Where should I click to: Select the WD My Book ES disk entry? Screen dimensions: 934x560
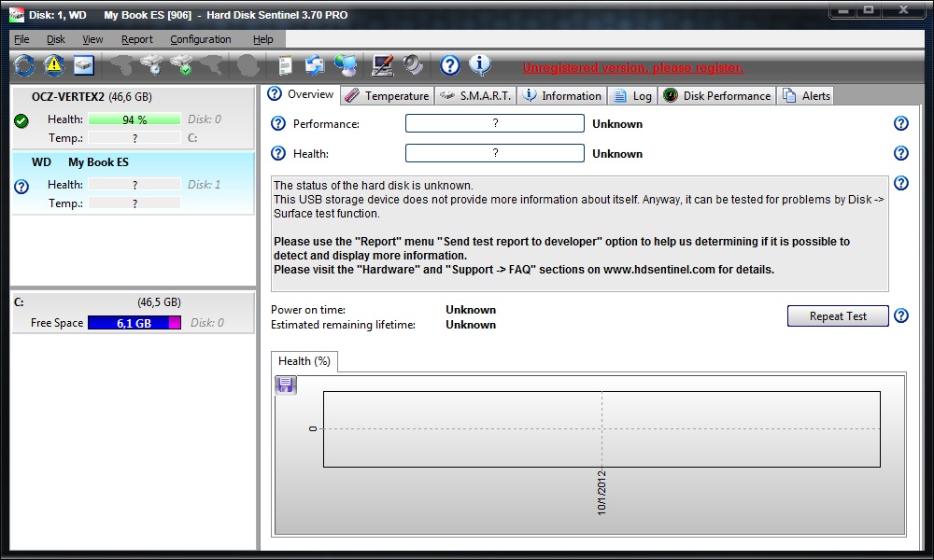(133, 183)
